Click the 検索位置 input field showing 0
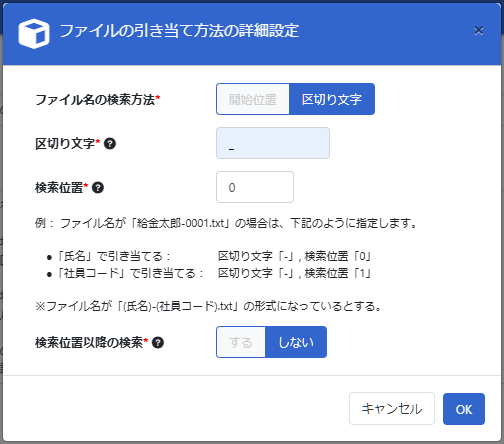 255,187
